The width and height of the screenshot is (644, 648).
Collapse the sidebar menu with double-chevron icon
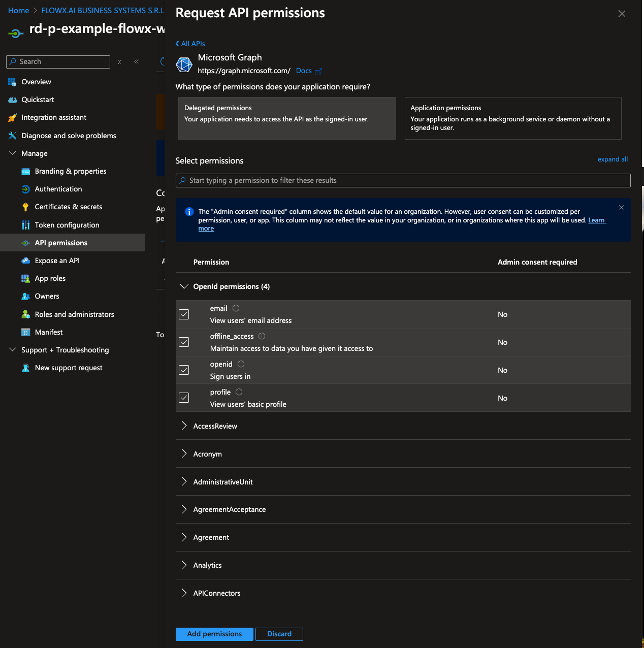pos(136,62)
